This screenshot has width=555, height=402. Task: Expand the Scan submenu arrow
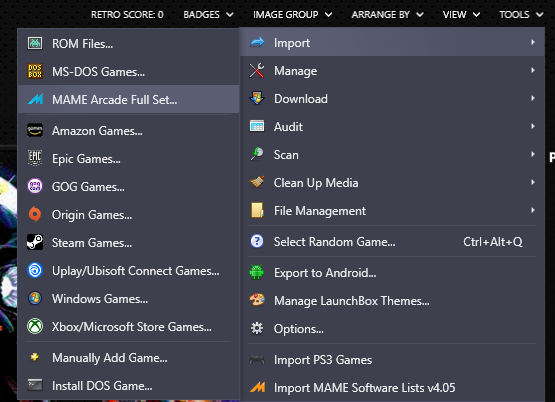coord(533,154)
